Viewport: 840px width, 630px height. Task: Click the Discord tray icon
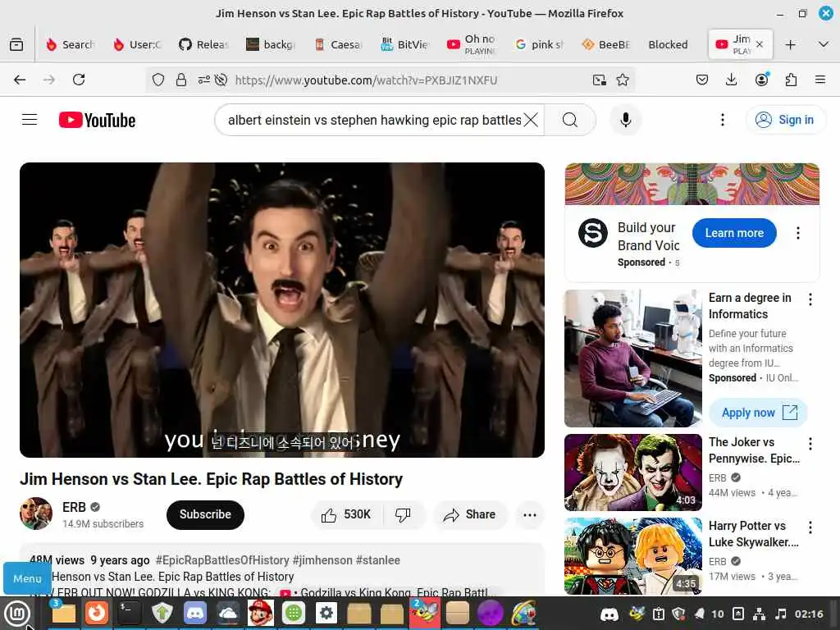tap(609, 614)
